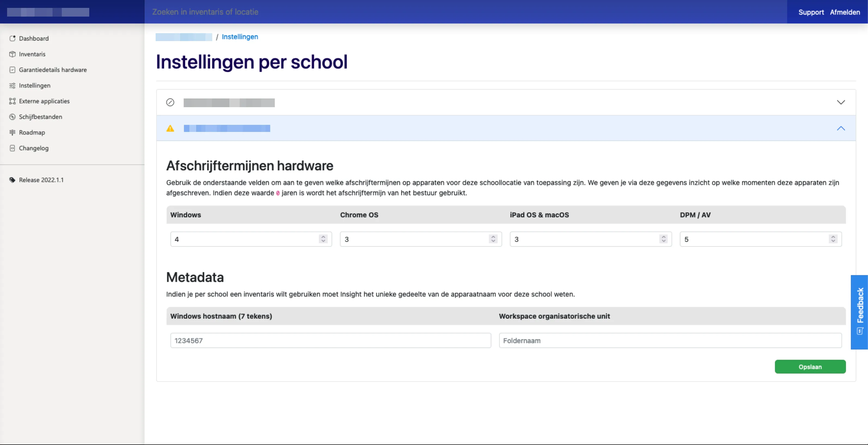Screen dimensions: 868x445
Task: Expand the first collapsed school section
Action: click(841, 102)
